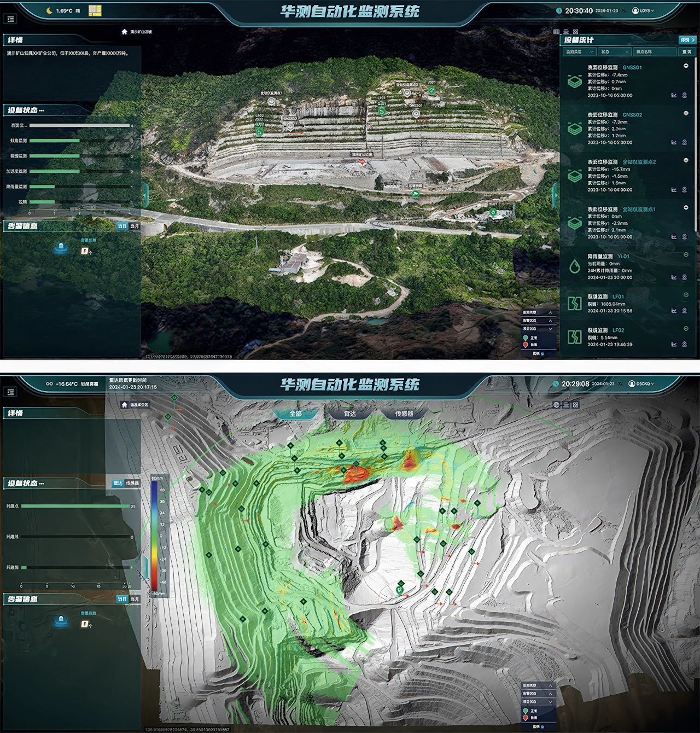Select 雷达 in the bottom 设备状态 switch
Viewport: 700px width, 733px height.
pyautogui.click(x=118, y=483)
